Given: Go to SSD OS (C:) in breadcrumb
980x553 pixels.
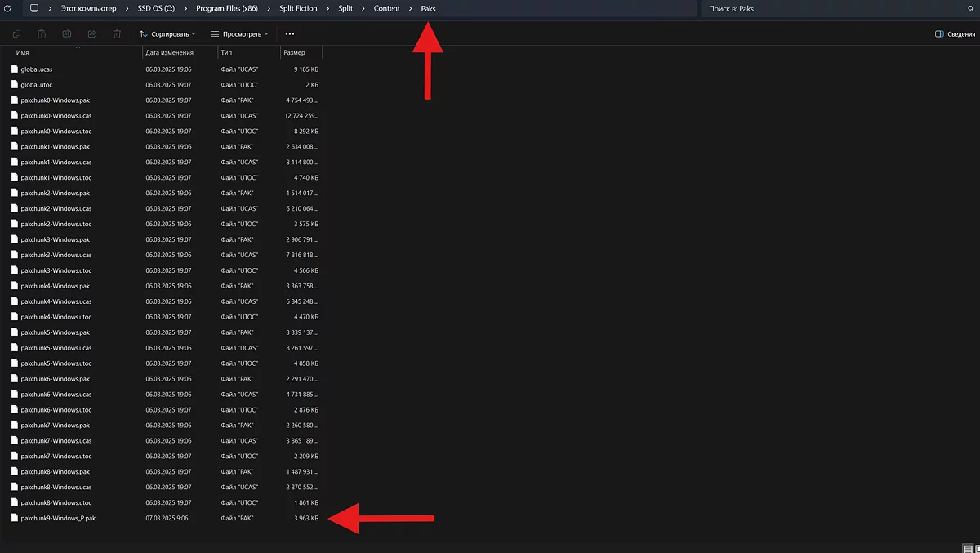Looking at the screenshot, I should (x=156, y=8).
